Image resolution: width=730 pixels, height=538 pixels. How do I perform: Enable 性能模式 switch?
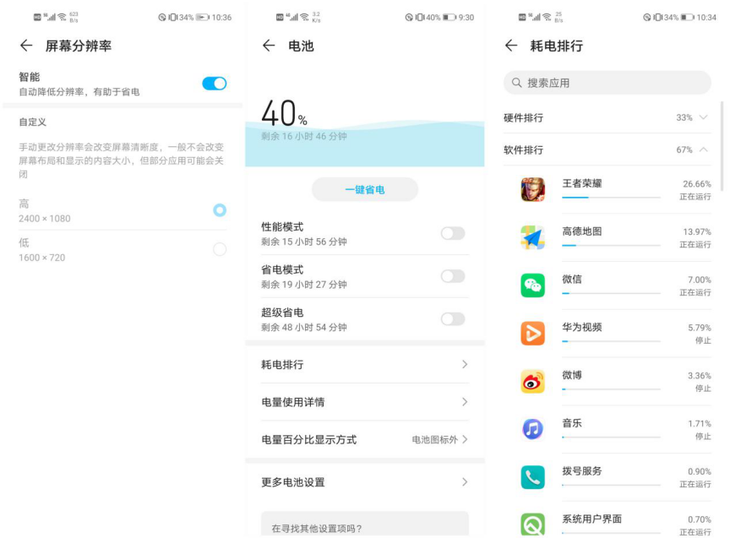click(452, 233)
